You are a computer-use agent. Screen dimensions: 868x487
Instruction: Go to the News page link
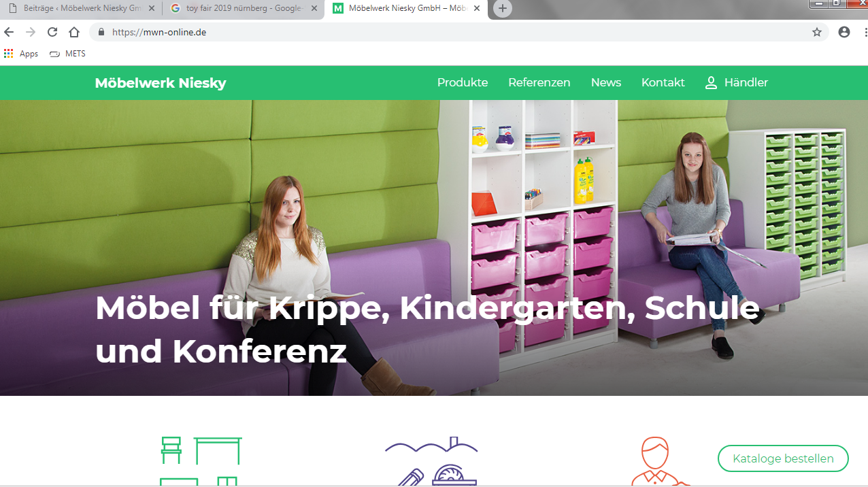click(x=605, y=82)
